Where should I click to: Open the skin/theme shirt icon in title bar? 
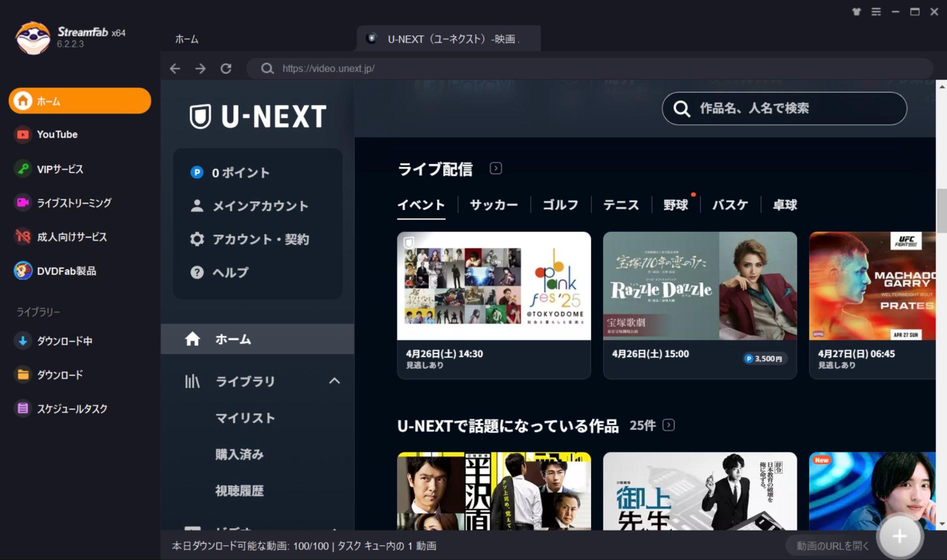[x=856, y=12]
